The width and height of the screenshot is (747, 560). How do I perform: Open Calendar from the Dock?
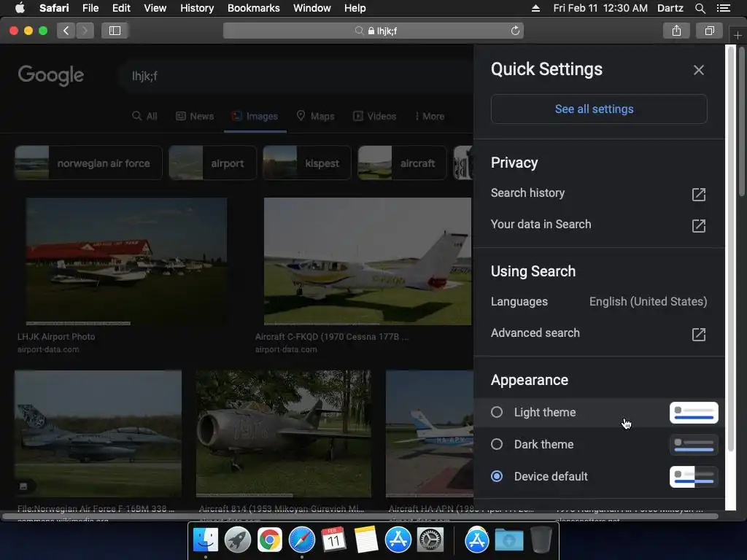coord(333,540)
